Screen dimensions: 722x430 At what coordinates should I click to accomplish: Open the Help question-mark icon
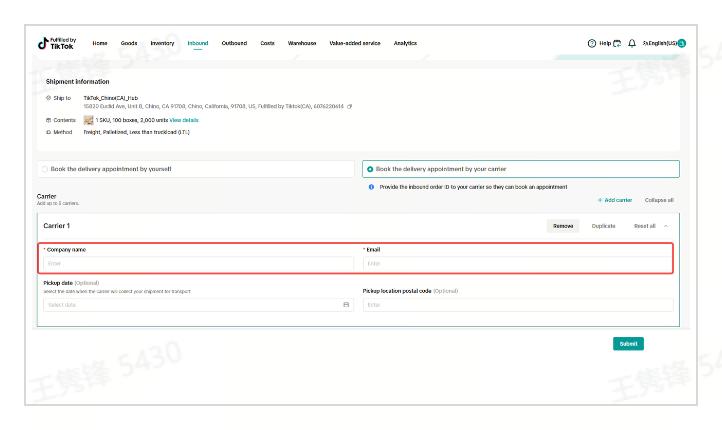(x=592, y=43)
